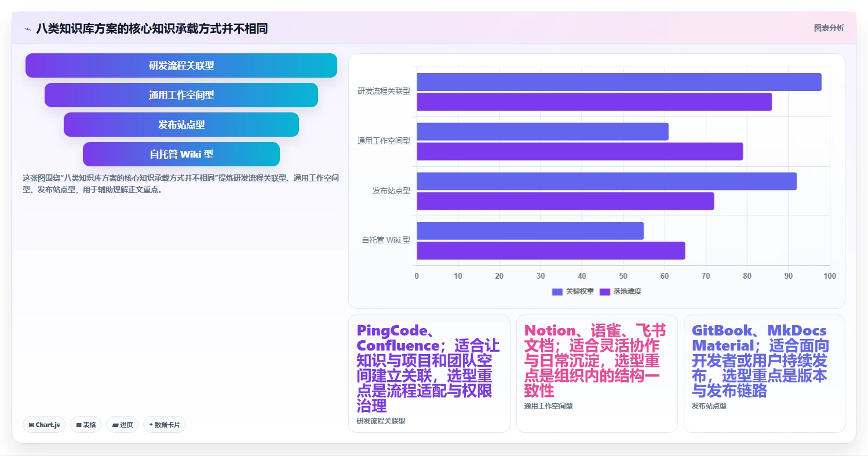868x456 pixels.
Task: Click the 通用工作空间型 y-axis label
Action: 384,141
